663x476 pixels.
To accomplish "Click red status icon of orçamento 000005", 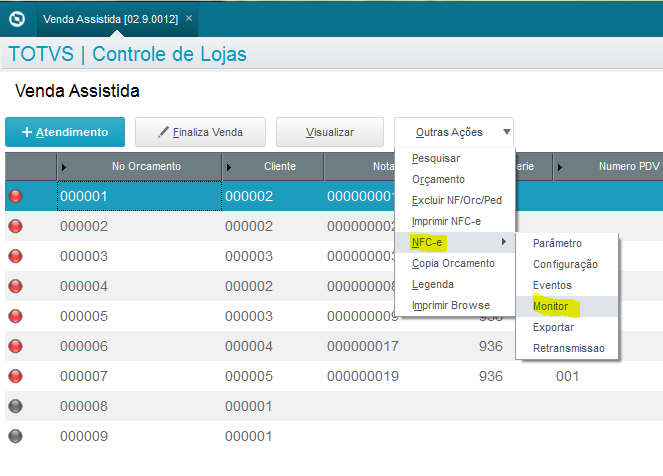I will tap(16, 316).
